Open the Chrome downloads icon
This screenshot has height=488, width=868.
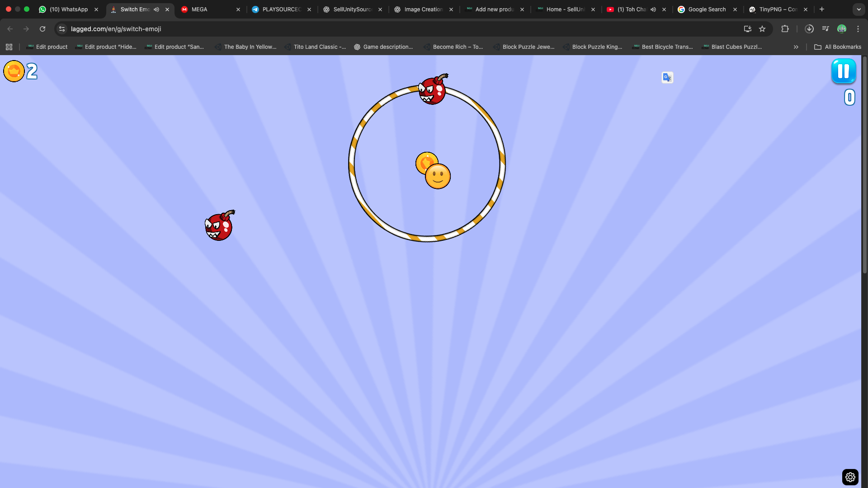(x=809, y=29)
